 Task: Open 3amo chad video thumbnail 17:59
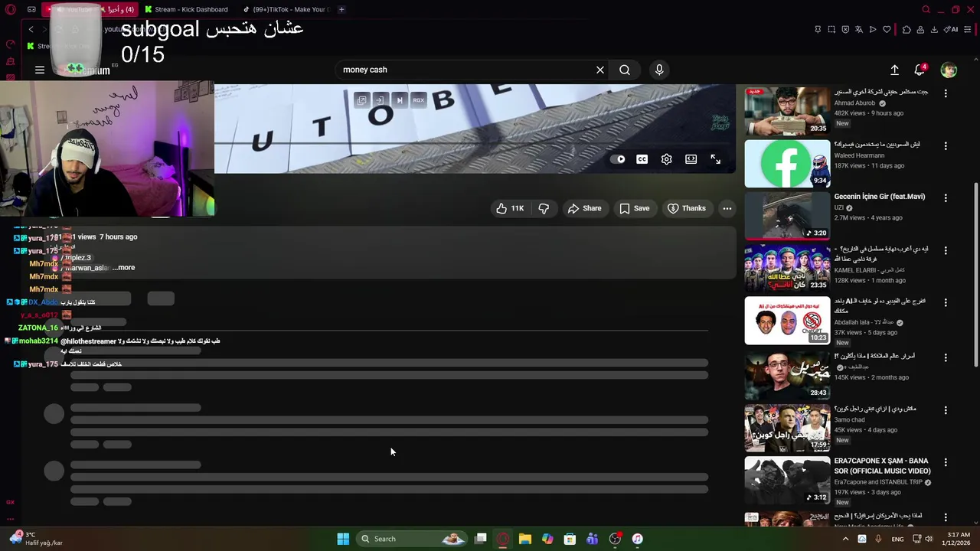(787, 428)
